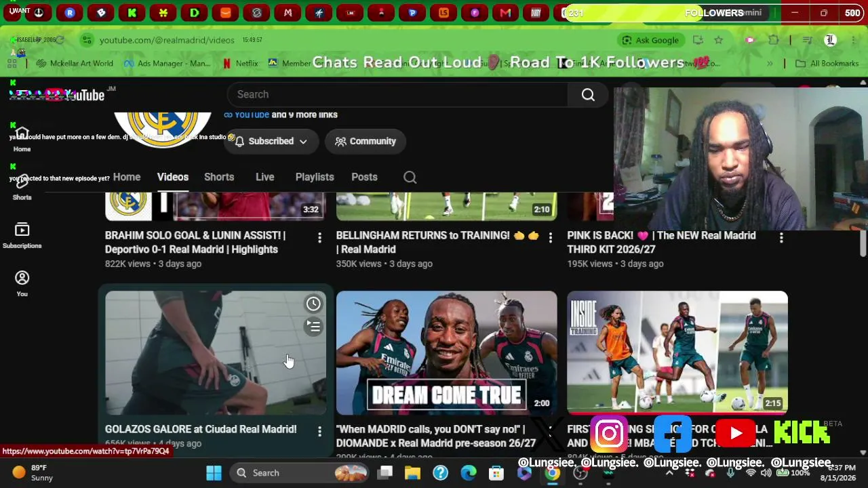Click the YouTube search input field
This screenshot has height=488, width=868.
(x=397, y=94)
